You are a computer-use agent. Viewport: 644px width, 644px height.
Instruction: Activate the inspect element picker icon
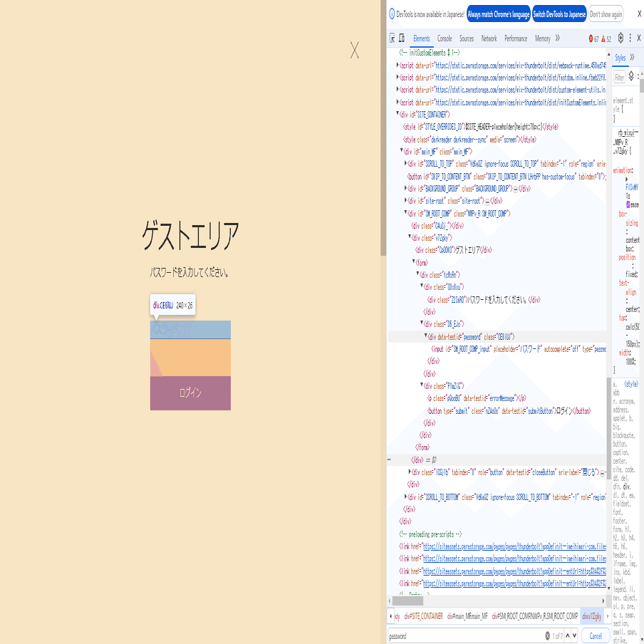pos(392,38)
